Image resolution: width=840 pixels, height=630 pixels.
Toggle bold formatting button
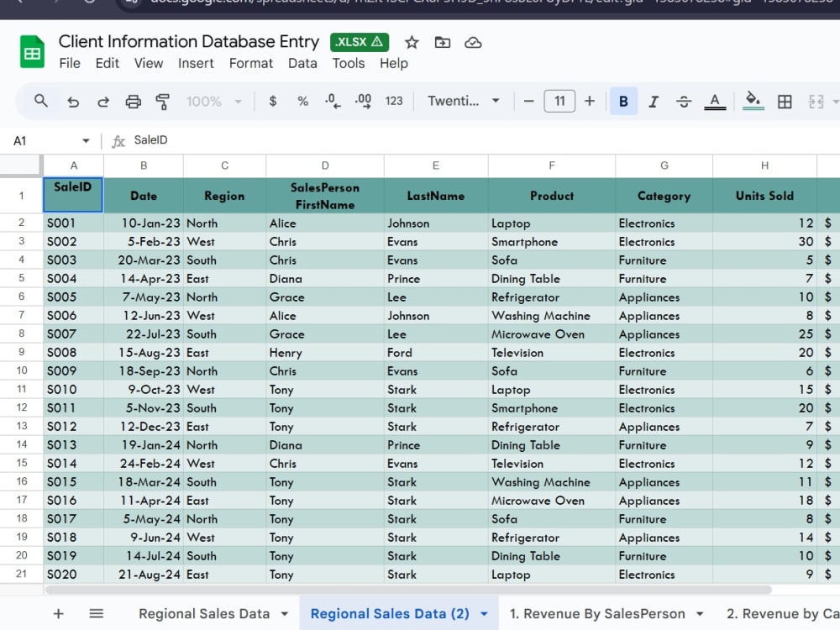(623, 102)
